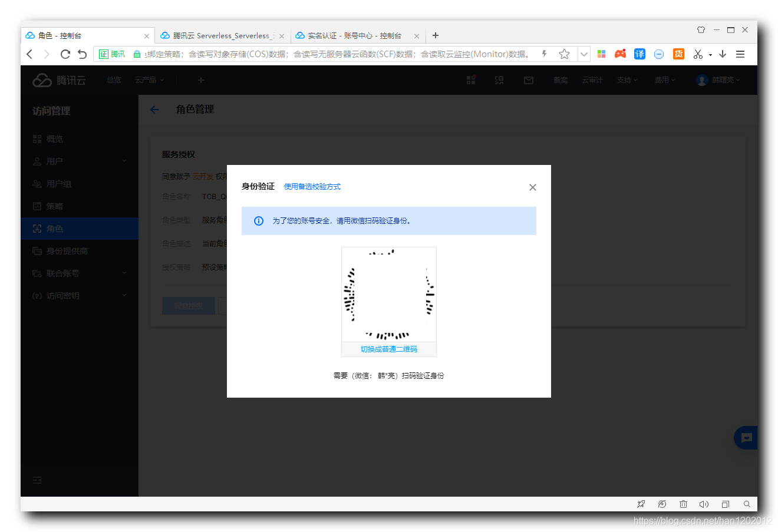778x532 pixels.
Task: Click the browser skin shirt icon
Action: (x=701, y=29)
